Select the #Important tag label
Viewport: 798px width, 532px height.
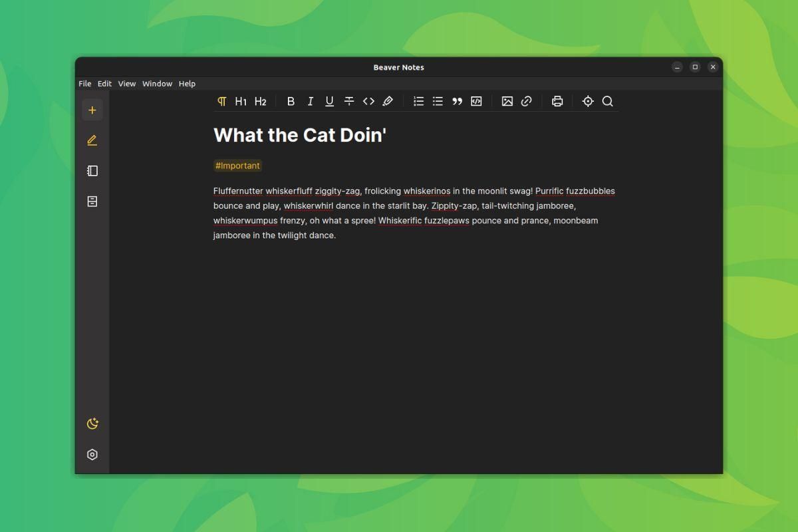tap(237, 166)
